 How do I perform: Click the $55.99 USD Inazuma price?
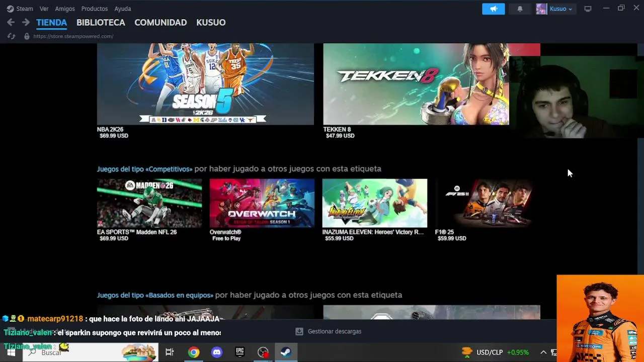(x=339, y=238)
